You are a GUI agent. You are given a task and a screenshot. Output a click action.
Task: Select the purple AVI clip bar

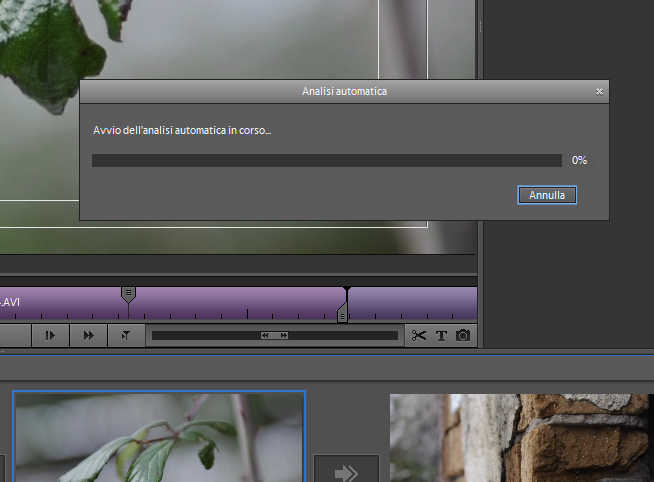[x=230, y=302]
